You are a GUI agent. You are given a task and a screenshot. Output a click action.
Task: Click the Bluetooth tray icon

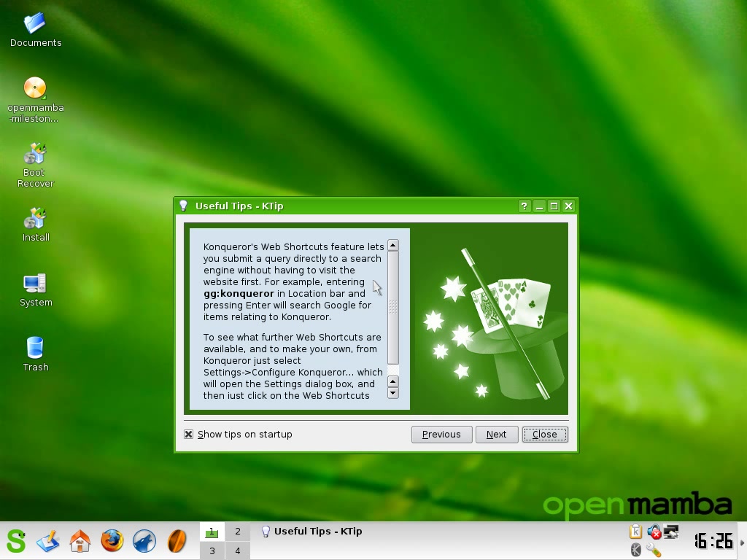click(x=635, y=550)
